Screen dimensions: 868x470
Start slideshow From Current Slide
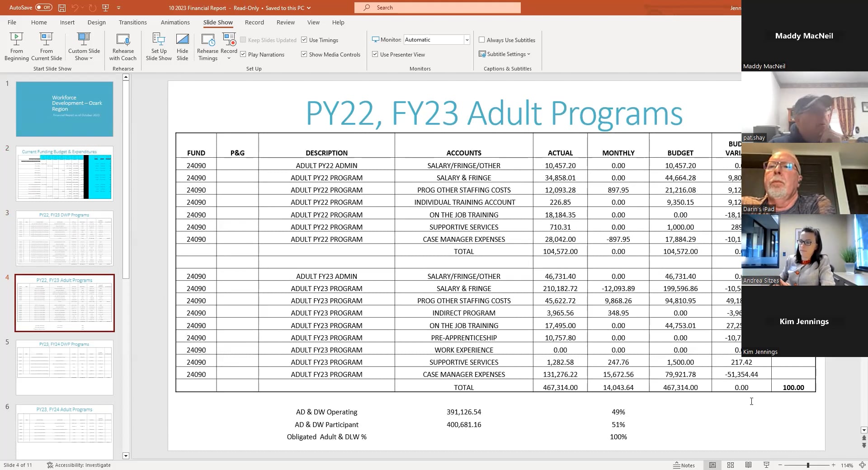click(x=46, y=46)
